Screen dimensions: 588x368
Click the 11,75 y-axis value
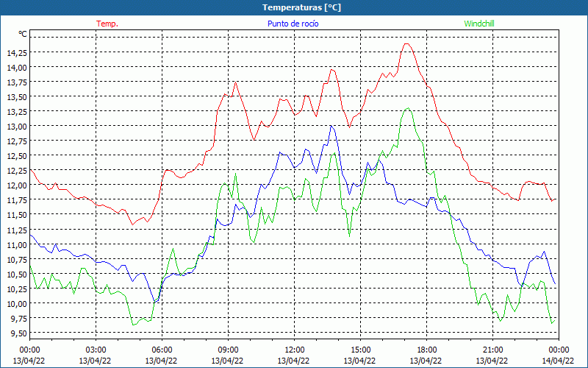tap(17, 200)
